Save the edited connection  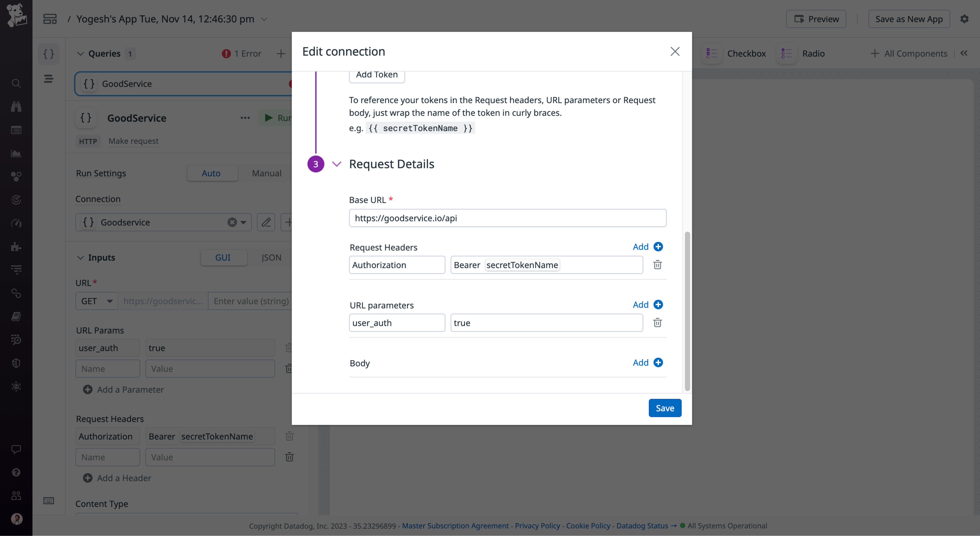pos(665,408)
